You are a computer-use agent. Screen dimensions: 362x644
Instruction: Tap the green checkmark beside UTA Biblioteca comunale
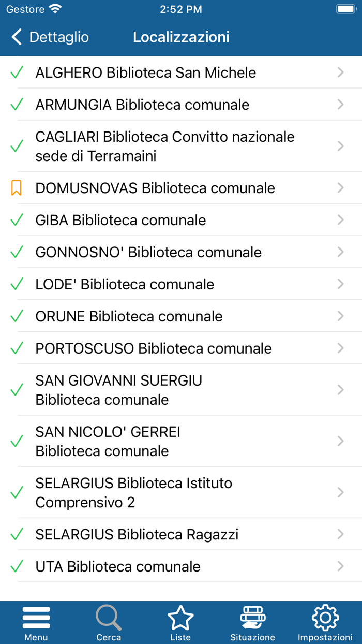pyautogui.click(x=17, y=566)
